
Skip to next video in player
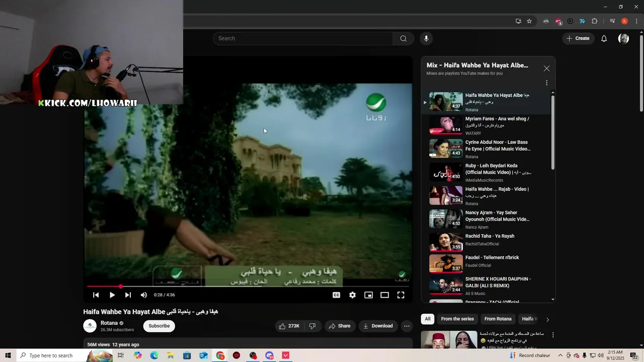(128, 295)
